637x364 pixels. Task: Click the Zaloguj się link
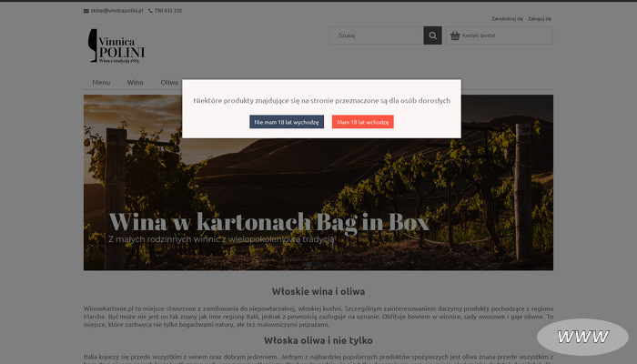click(540, 18)
